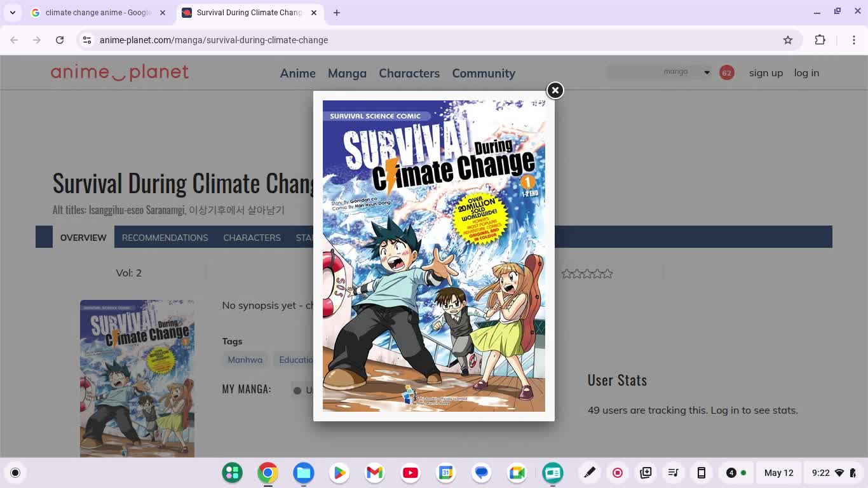
Task: Open Chrome's three-dot menu
Action: (854, 40)
